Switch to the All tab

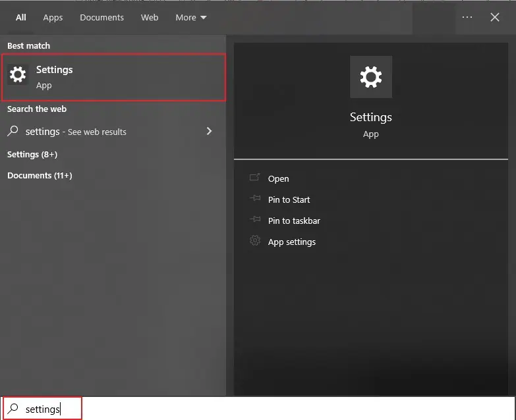[x=20, y=17]
